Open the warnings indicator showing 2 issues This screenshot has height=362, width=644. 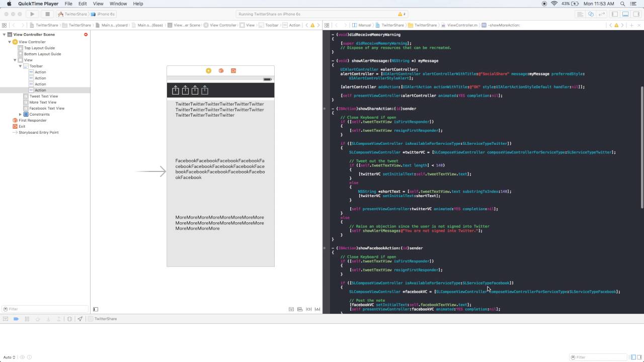[401, 14]
